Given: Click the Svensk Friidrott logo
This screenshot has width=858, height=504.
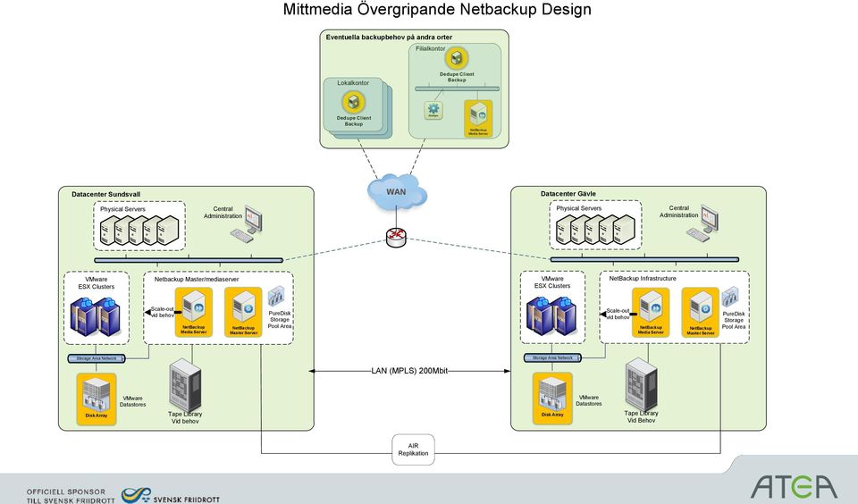Looking at the screenshot, I should click(x=171, y=496).
